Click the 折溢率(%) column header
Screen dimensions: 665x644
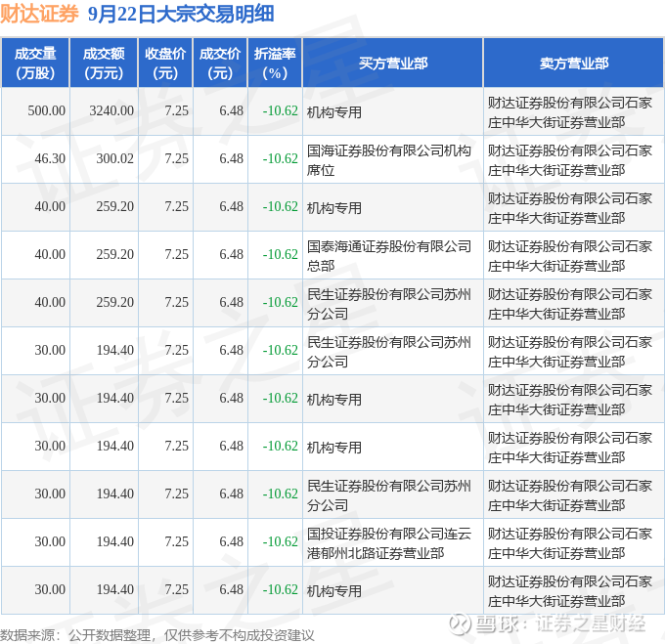[x=275, y=63]
